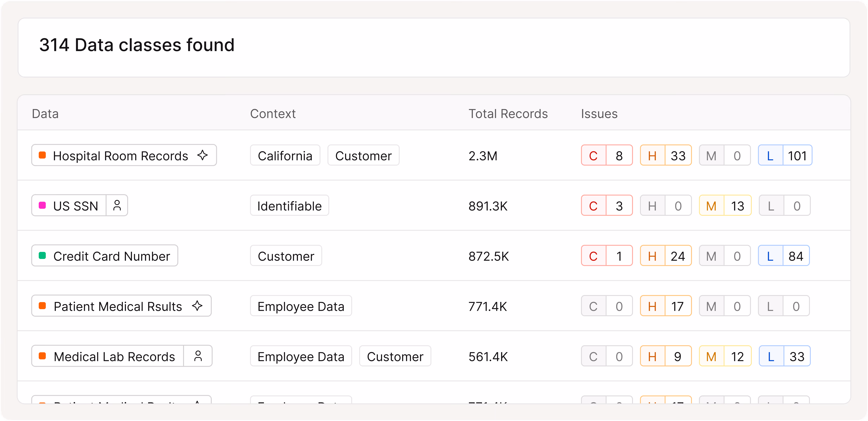Screen dimensions: 868x421
Task: Sort by the Total Records column header
Action: click(508, 114)
